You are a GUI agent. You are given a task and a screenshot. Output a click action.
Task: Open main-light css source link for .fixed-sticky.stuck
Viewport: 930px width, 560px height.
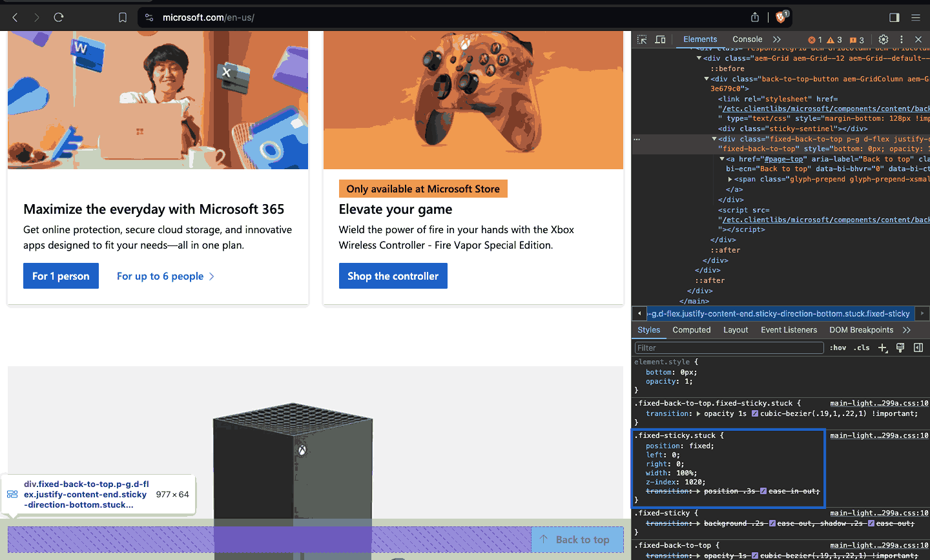click(x=879, y=435)
